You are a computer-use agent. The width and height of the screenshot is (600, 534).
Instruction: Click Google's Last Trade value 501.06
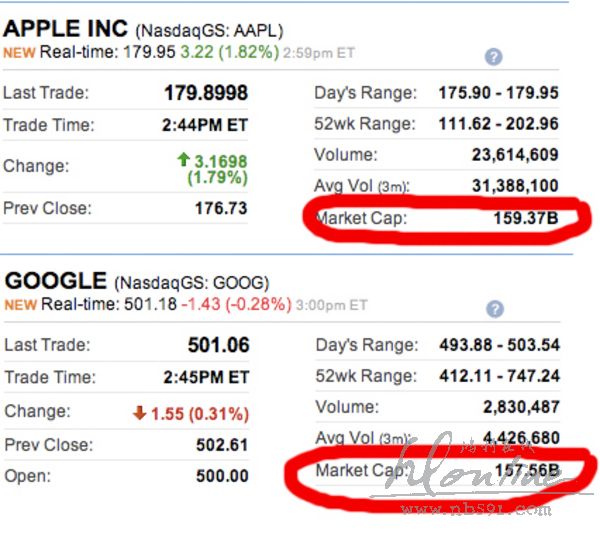coord(218,346)
